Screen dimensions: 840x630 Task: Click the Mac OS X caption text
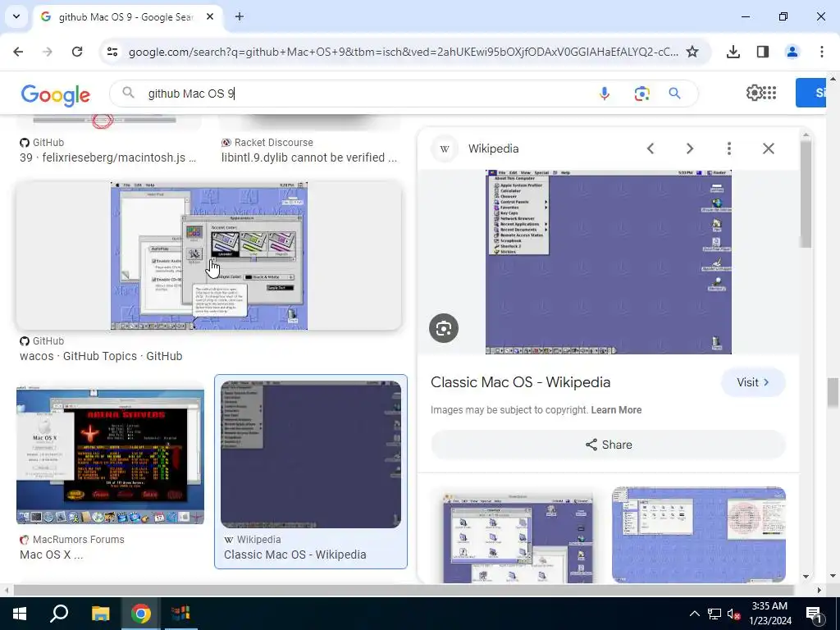(51, 555)
